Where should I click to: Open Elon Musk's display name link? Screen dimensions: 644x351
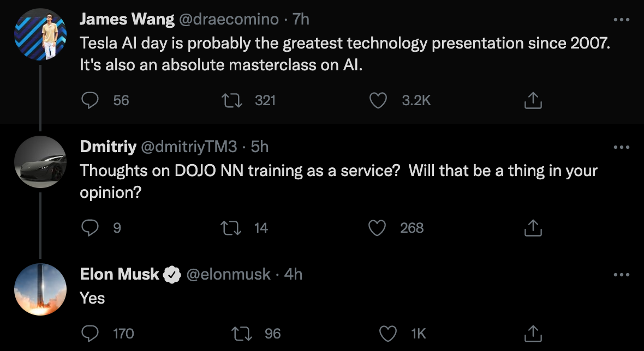coord(120,274)
